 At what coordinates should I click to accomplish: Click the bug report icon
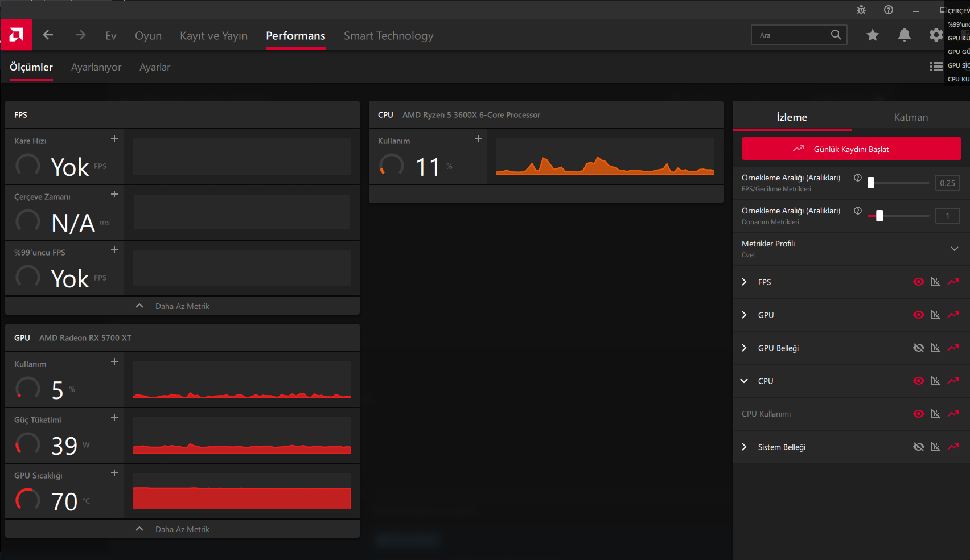tap(861, 10)
